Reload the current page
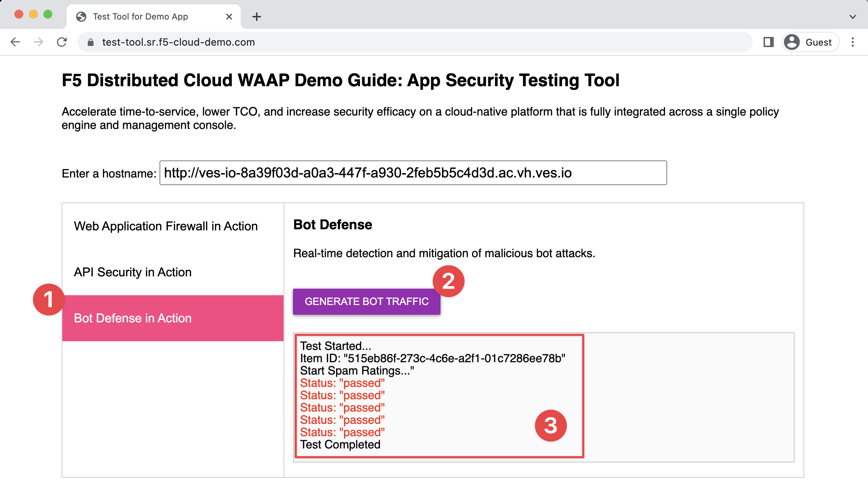The width and height of the screenshot is (868, 489). [62, 42]
